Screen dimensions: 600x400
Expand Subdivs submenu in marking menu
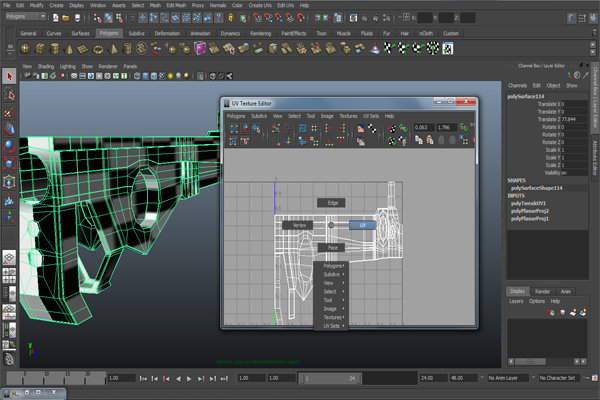[333, 274]
